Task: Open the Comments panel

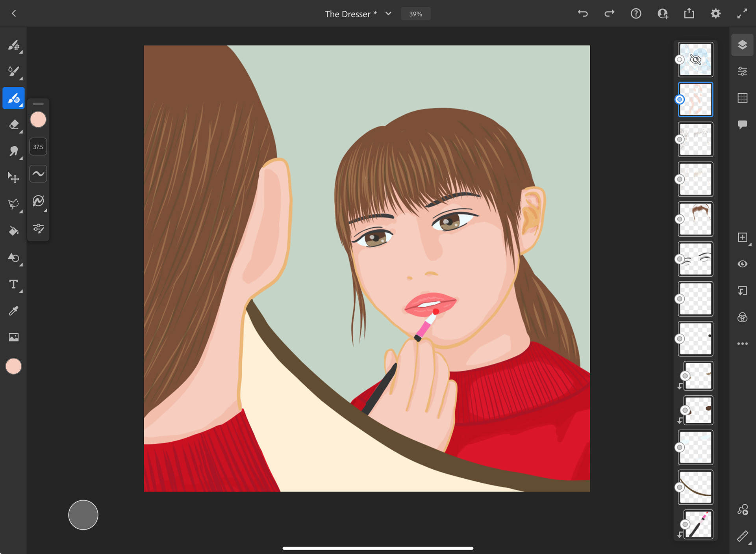Action: tap(742, 125)
